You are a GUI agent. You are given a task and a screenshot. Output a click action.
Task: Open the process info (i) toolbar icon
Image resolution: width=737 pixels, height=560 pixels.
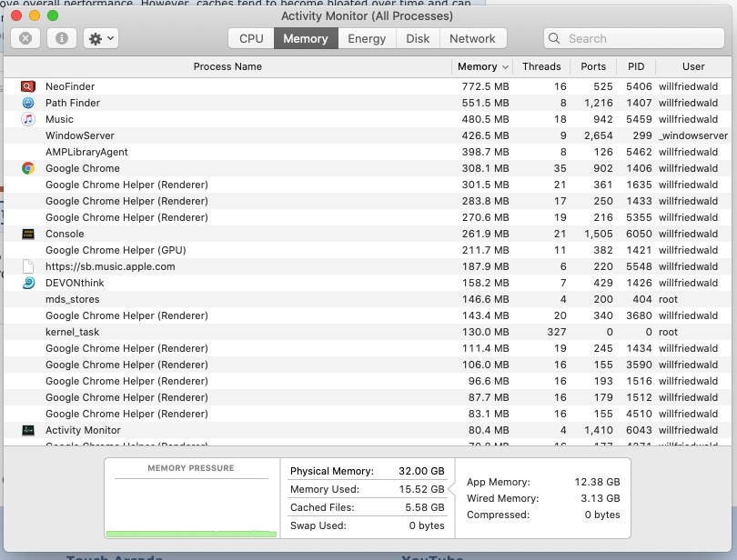pyautogui.click(x=62, y=38)
